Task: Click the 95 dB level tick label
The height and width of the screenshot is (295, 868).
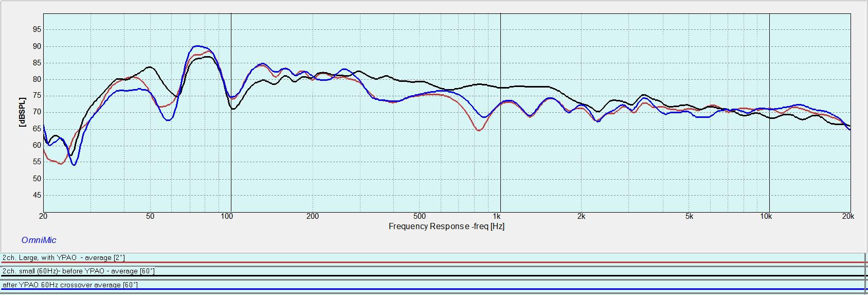Action: tap(37, 30)
